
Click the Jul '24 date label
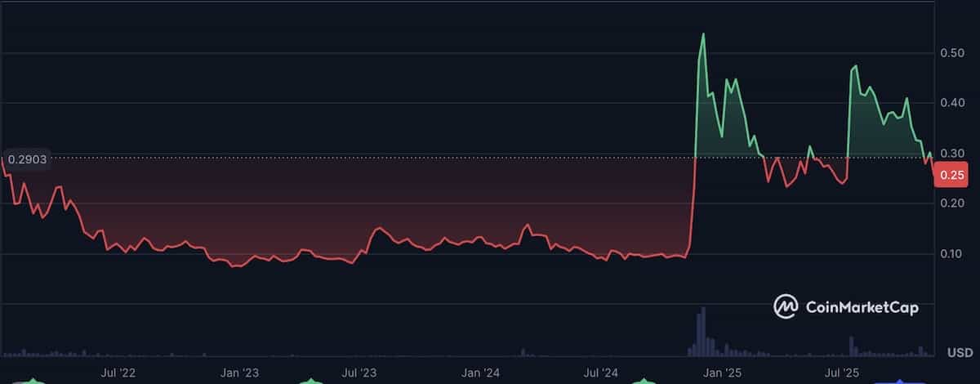tap(602, 373)
